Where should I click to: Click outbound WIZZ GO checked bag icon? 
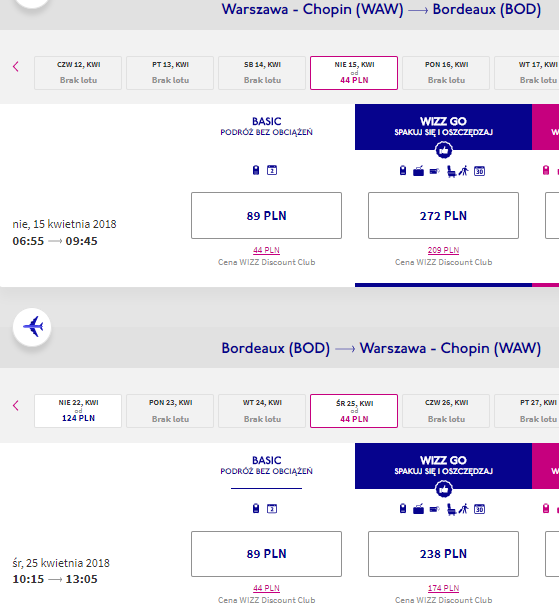(x=418, y=171)
